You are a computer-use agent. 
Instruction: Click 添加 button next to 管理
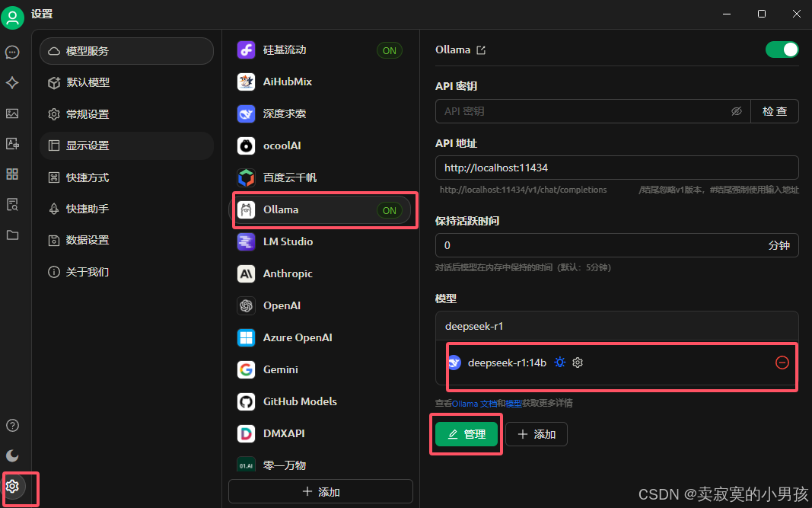pyautogui.click(x=537, y=434)
